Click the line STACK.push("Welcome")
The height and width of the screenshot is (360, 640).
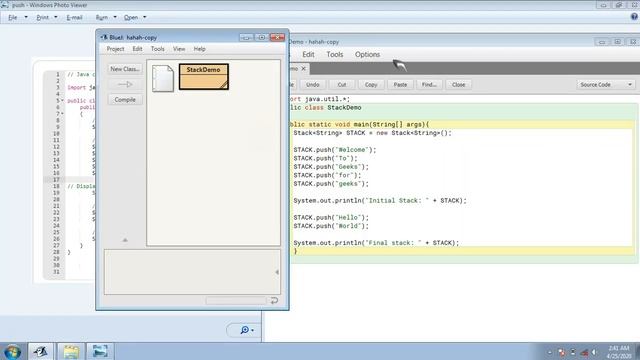pyautogui.click(x=335, y=150)
